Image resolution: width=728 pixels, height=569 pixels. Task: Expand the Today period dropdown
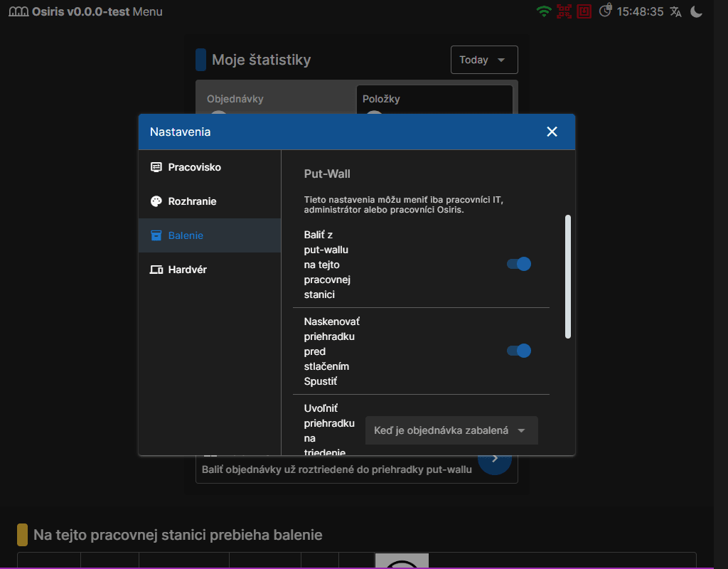tap(484, 60)
